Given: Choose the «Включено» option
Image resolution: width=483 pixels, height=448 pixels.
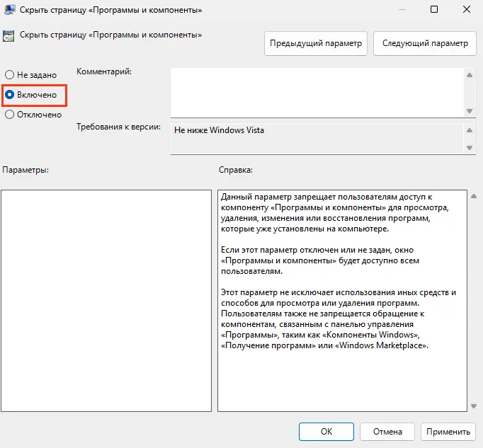Looking at the screenshot, I should coord(10,94).
